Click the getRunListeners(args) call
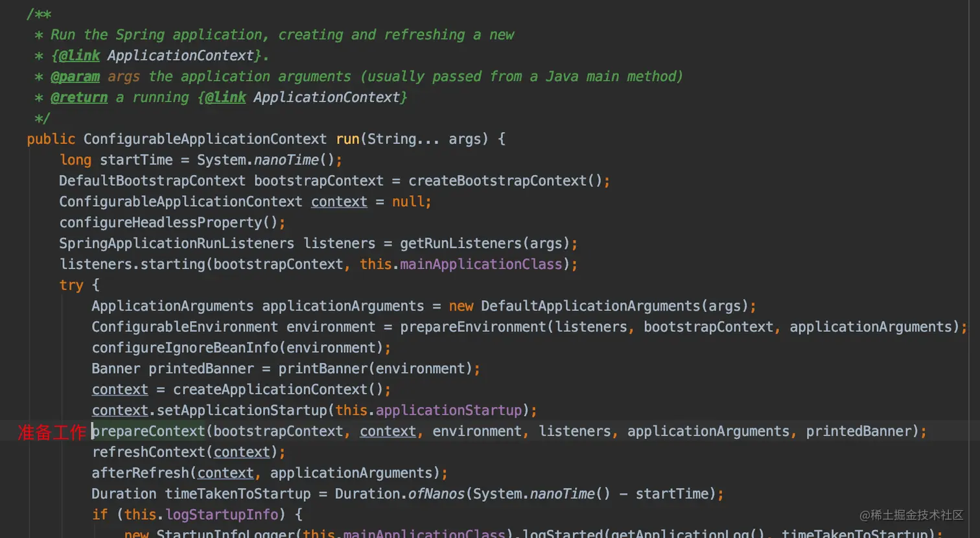 (x=485, y=243)
